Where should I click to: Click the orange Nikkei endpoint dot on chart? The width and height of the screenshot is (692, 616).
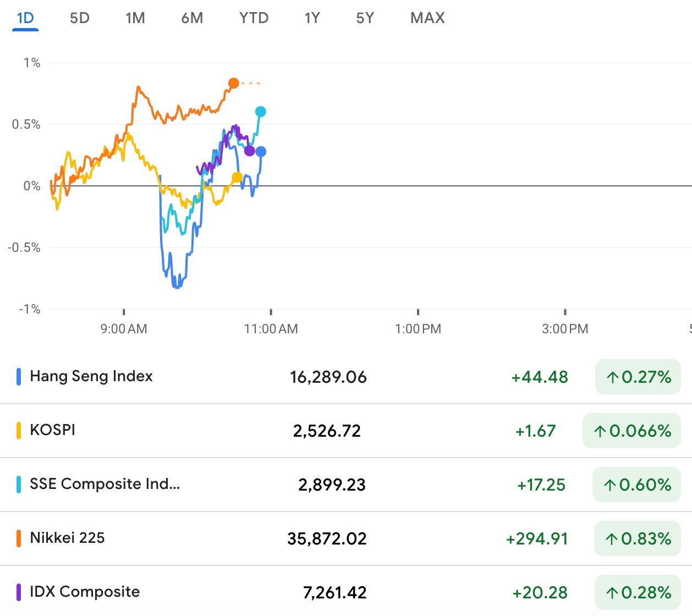coord(234,83)
